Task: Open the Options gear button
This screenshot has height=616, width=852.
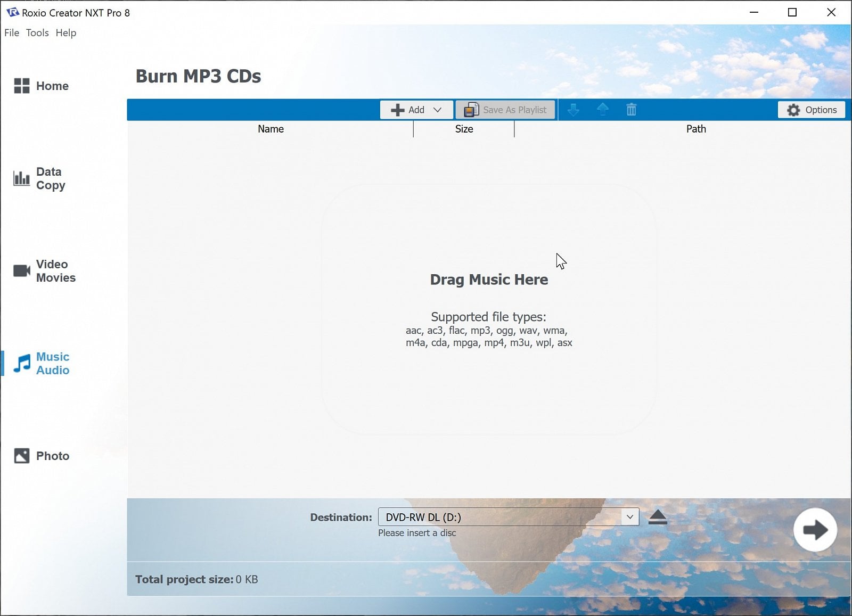Action: 812,110
